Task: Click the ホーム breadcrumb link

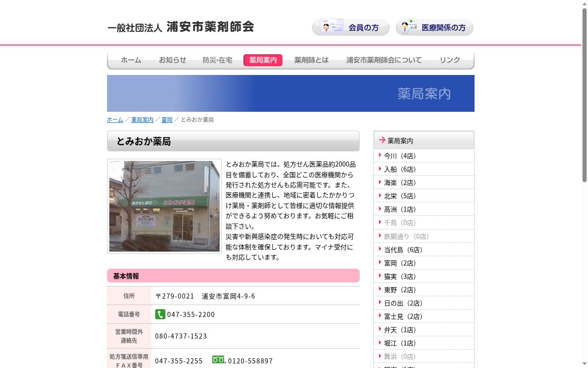Action: pyautogui.click(x=115, y=120)
